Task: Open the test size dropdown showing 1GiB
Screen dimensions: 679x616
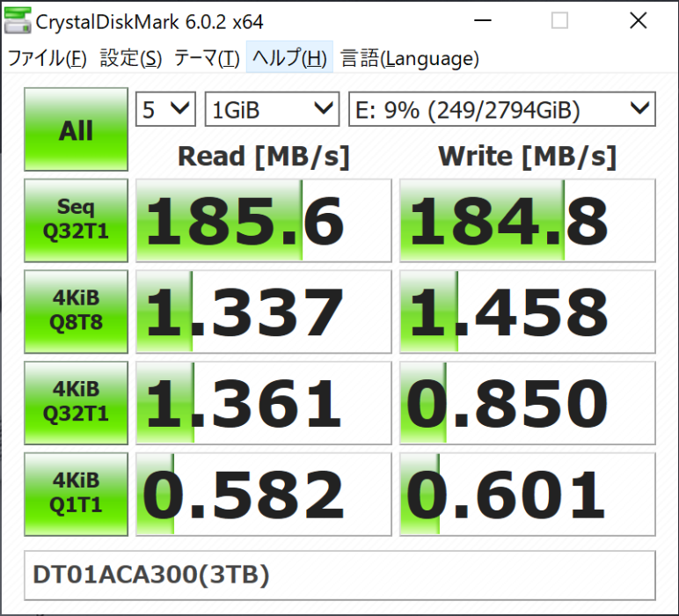Action: tap(272, 109)
